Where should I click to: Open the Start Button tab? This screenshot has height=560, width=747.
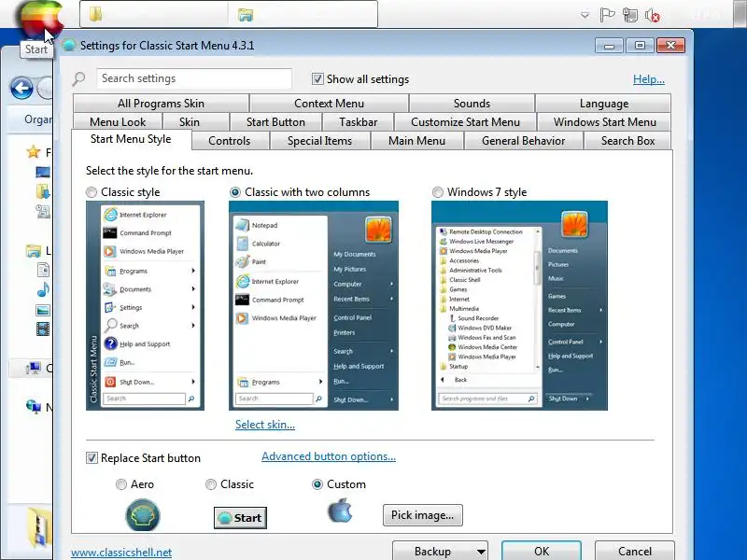pos(275,122)
